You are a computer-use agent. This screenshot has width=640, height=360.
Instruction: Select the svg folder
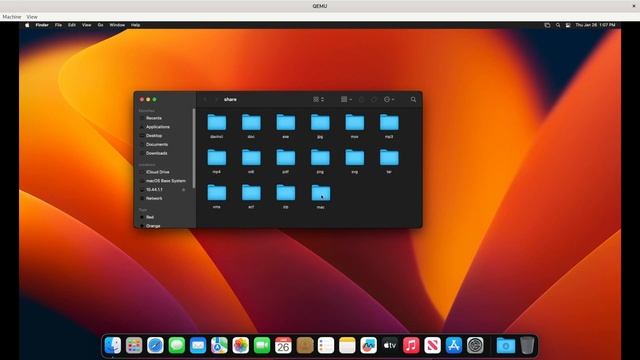point(355,161)
